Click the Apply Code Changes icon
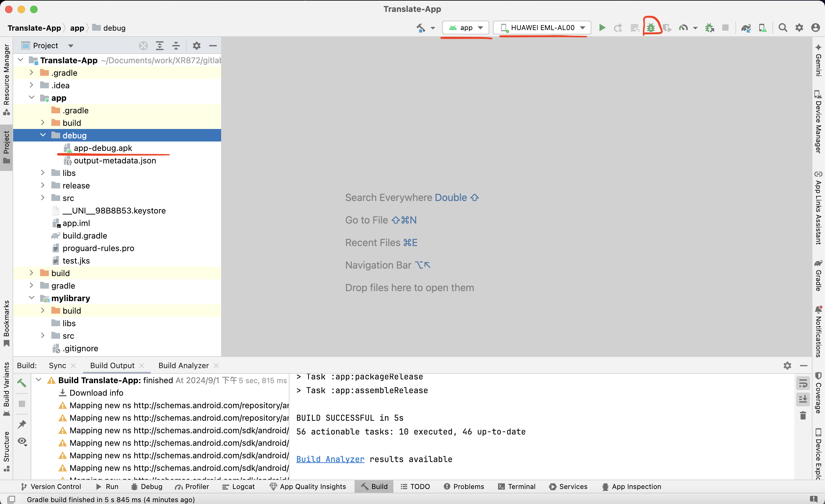825x504 pixels. tap(634, 28)
